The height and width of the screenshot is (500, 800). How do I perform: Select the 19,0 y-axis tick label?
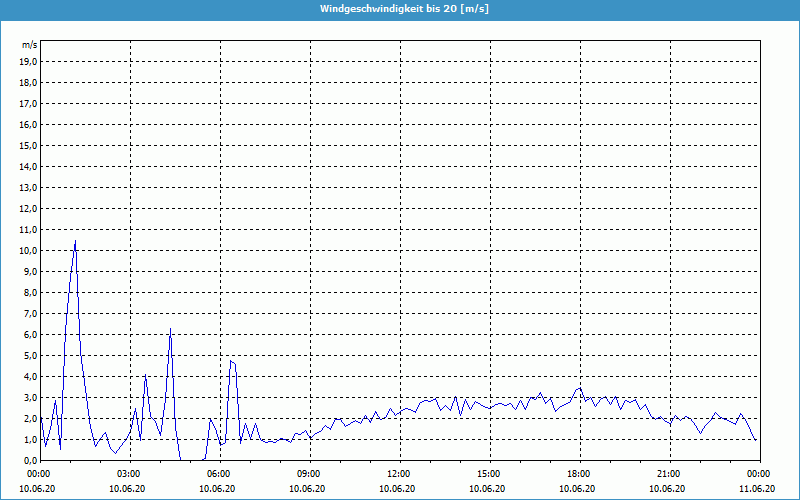28,61
